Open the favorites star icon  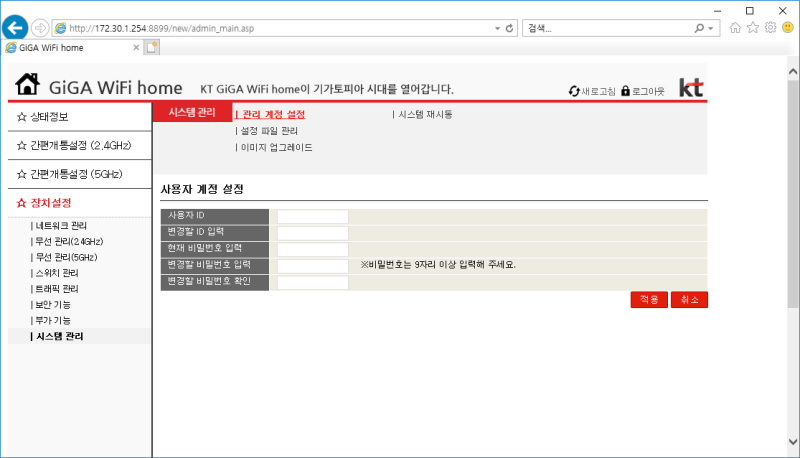(753, 28)
